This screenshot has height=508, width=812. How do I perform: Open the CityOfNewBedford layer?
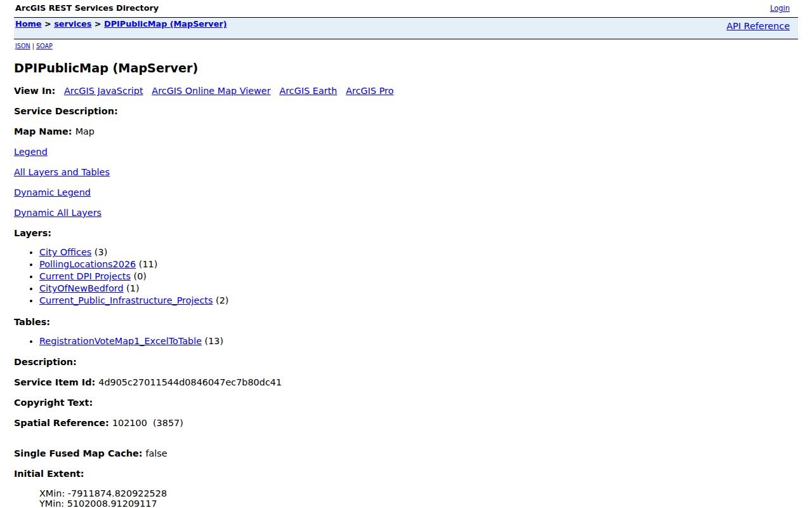(81, 288)
